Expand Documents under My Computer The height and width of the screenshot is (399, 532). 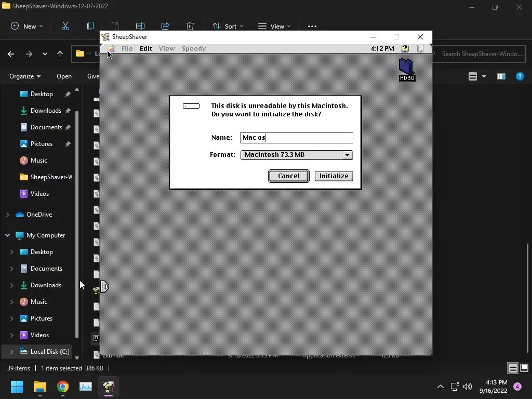click(11, 269)
